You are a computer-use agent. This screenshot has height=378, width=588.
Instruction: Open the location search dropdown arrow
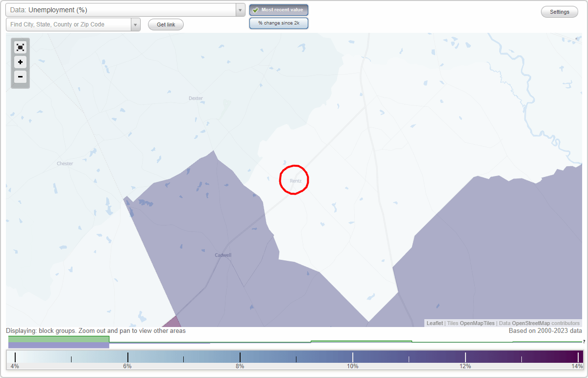136,25
